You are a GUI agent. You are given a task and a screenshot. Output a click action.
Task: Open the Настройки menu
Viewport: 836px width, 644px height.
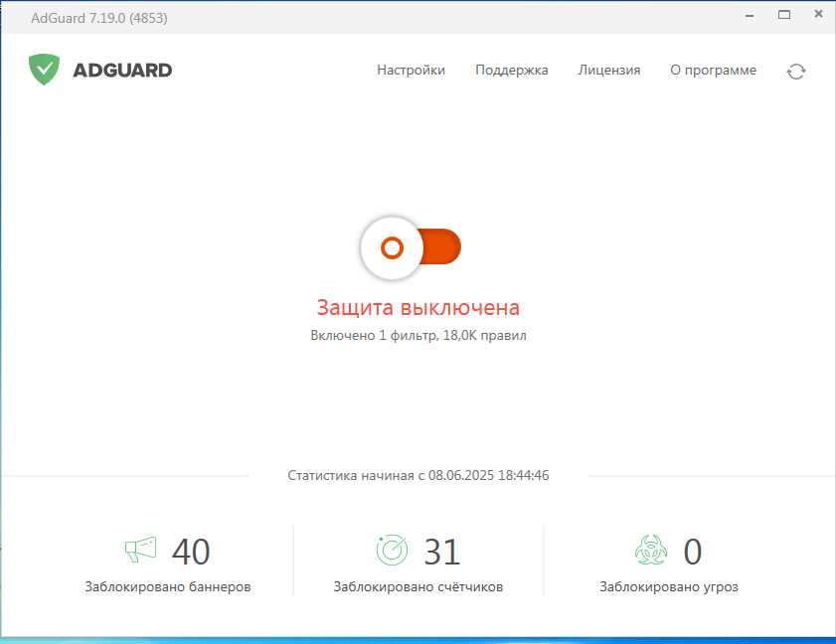[x=411, y=71]
